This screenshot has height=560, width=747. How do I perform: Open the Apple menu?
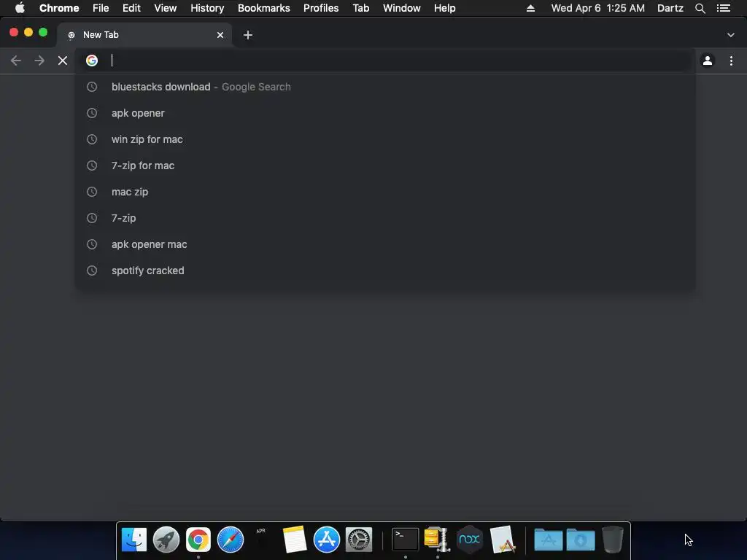point(20,8)
